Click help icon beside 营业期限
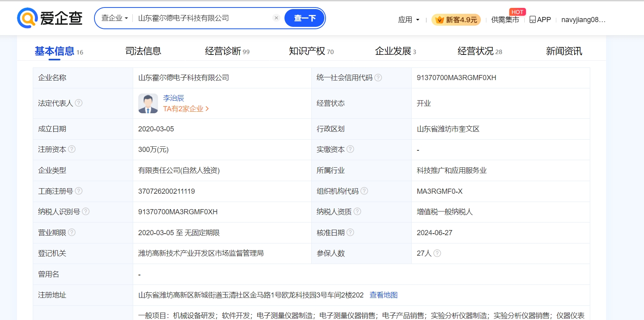644x320 pixels. coord(72,232)
